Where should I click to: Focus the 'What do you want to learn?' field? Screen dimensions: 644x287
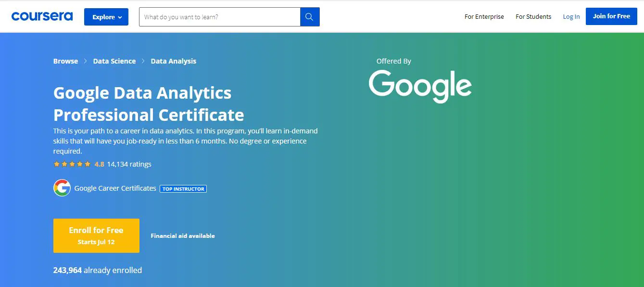(219, 17)
